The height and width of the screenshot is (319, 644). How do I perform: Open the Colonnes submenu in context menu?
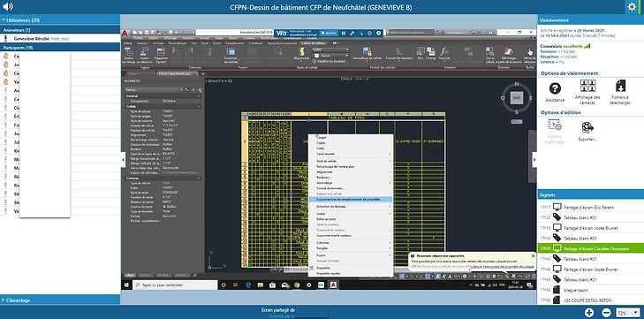pyautogui.click(x=351, y=243)
